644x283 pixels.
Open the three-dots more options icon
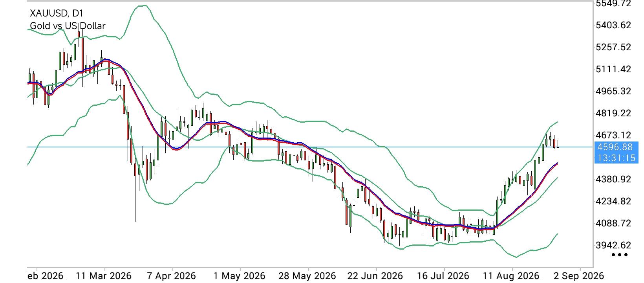620,255
